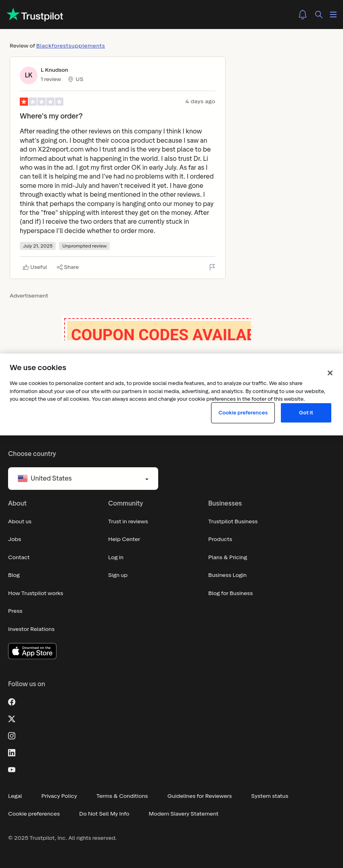This screenshot has height=868, width=343.
Task: Accept cookies with Got it
Action: tap(306, 413)
